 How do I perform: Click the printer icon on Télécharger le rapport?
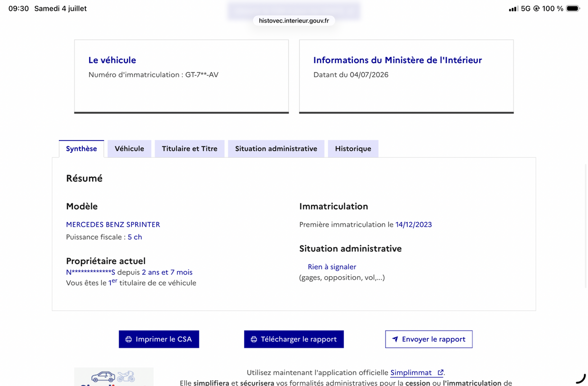(x=254, y=339)
